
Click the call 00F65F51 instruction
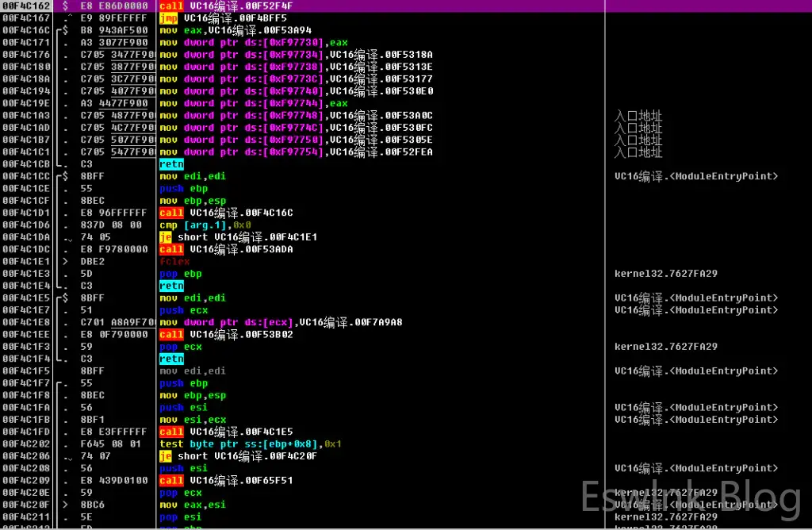pyautogui.click(x=226, y=481)
